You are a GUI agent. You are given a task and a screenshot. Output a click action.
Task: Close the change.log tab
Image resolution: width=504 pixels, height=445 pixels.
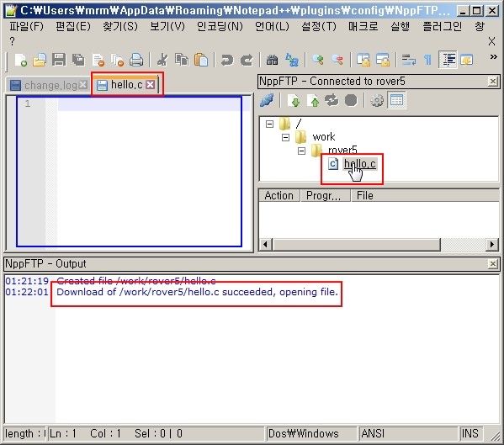point(83,84)
